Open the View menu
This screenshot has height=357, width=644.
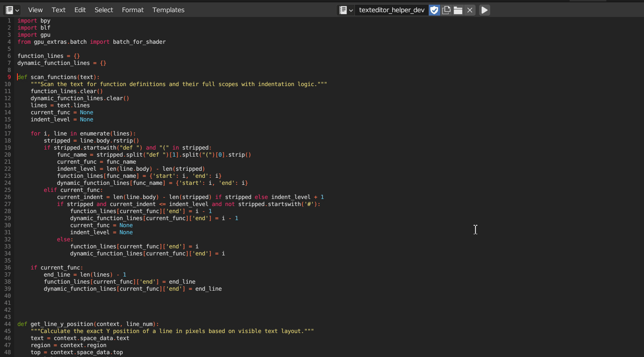(x=35, y=10)
